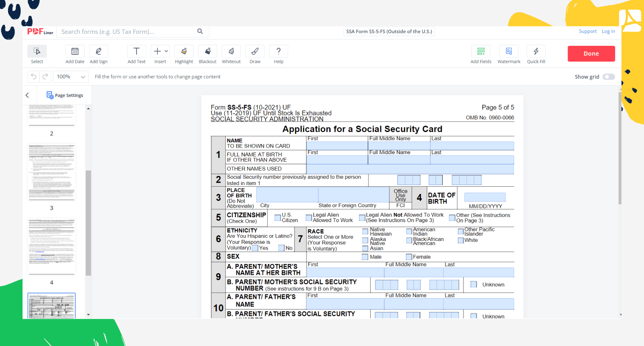This screenshot has width=644, height=346.
Task: Open the Watermark tool
Action: 509,51
